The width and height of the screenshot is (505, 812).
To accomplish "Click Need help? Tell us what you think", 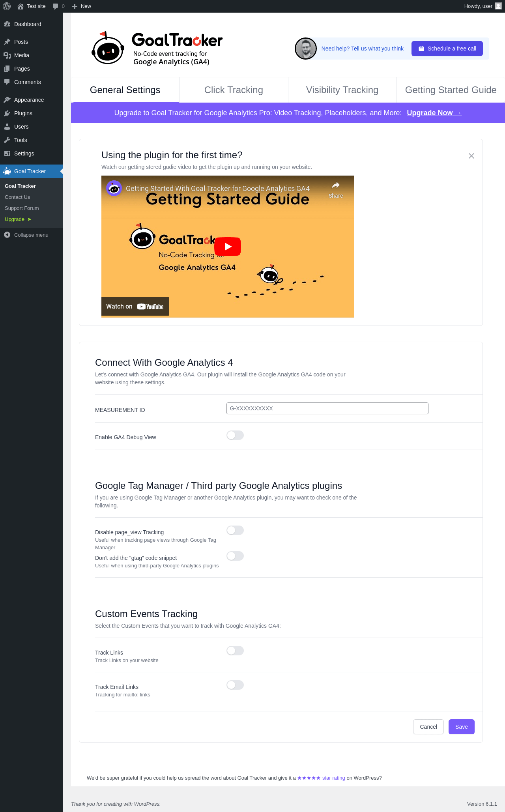I will (362, 49).
